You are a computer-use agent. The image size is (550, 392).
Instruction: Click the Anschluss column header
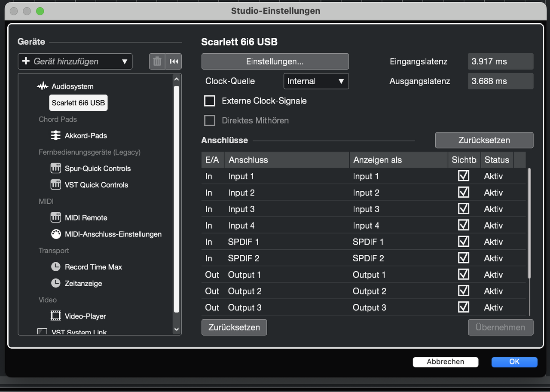287,160
